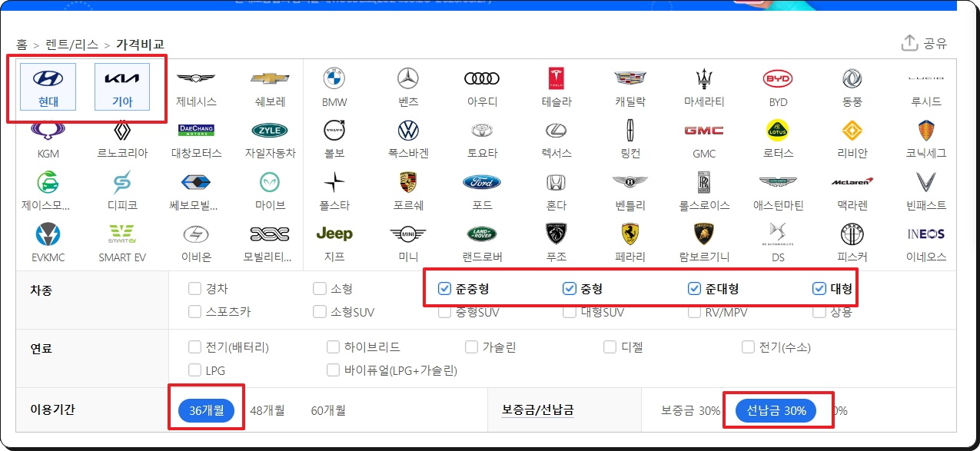Viewport: 980px width, 451px height.
Task: Check the LPG fuel checkbox
Action: 194,370
